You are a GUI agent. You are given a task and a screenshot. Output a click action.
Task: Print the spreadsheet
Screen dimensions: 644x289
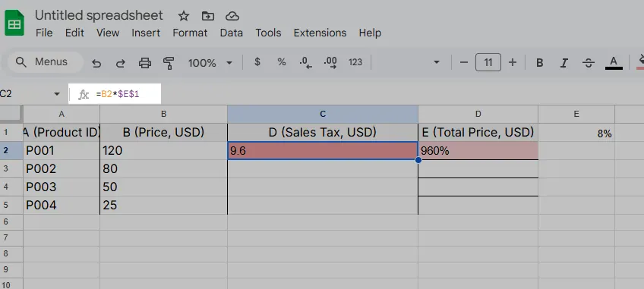pos(144,63)
